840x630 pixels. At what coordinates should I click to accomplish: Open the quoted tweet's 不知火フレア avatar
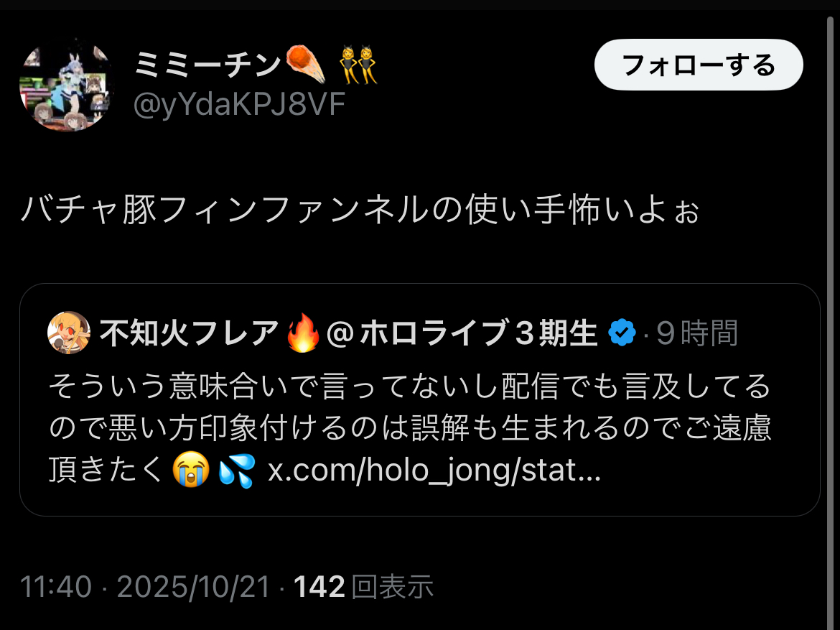pyautogui.click(x=69, y=333)
